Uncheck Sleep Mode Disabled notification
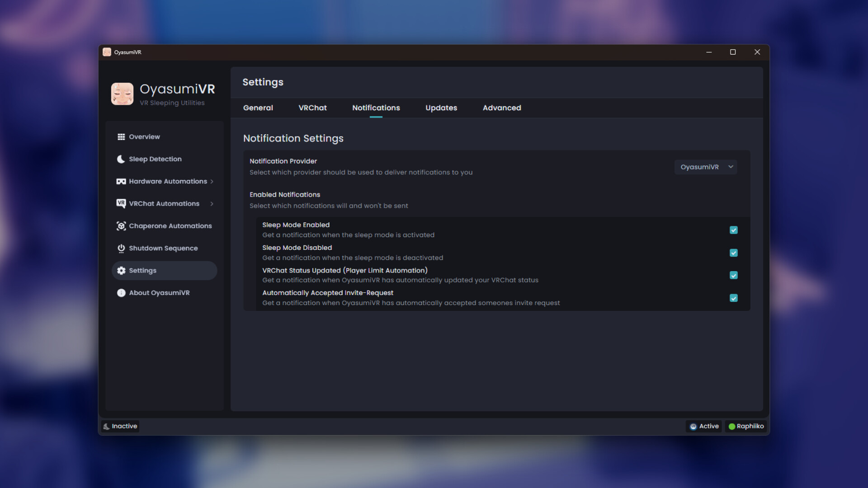 (733, 253)
